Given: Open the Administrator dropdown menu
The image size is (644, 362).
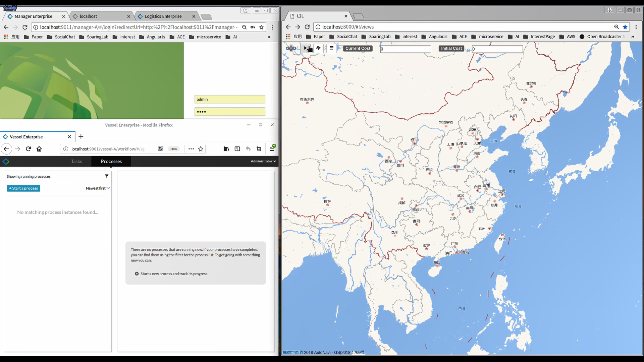Looking at the screenshot, I should click(263, 161).
